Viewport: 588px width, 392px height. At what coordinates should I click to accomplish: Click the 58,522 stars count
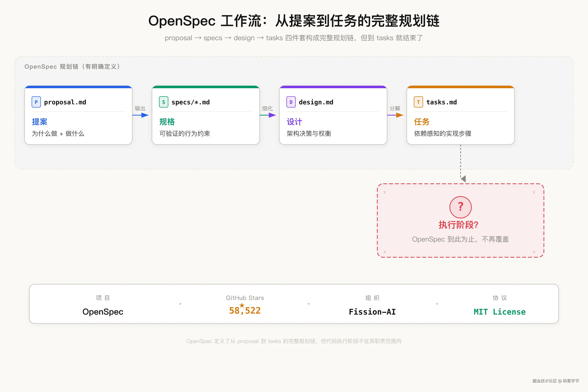click(x=245, y=310)
